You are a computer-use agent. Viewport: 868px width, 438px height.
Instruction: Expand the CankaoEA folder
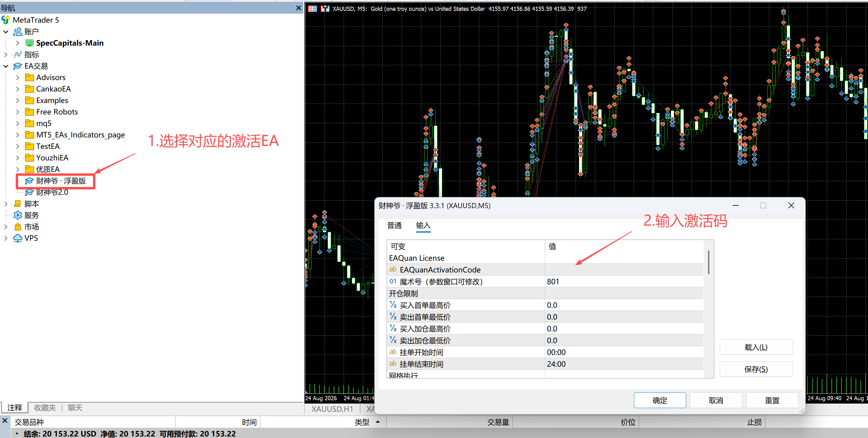click(18, 89)
